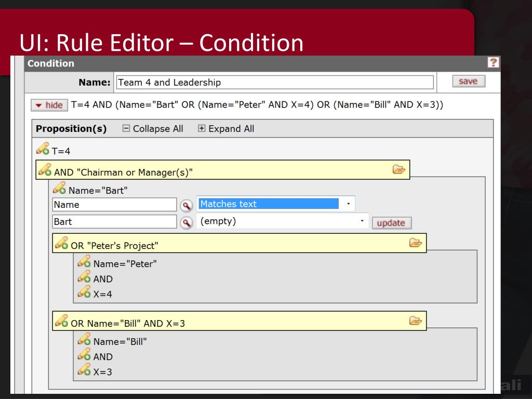The image size is (532, 399).
Task: Open the (empty) dropdown
Action: [x=283, y=222]
